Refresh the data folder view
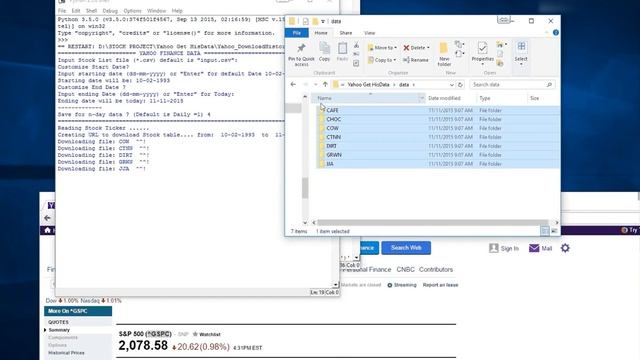640x360 pixels. click(460, 84)
